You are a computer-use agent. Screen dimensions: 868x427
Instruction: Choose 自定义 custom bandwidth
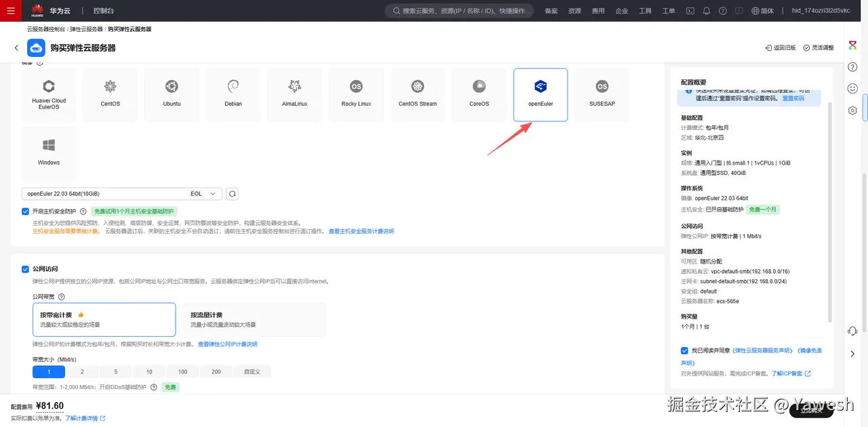click(252, 371)
